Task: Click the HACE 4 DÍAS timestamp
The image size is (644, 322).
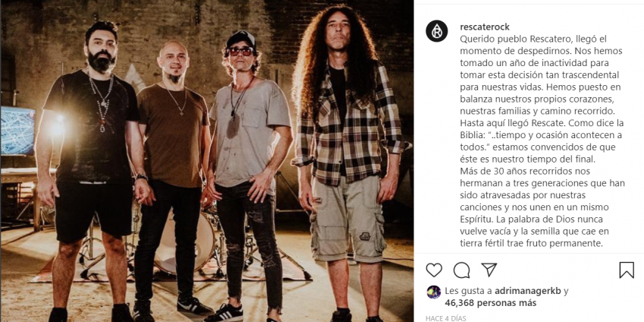Action: tap(446, 318)
